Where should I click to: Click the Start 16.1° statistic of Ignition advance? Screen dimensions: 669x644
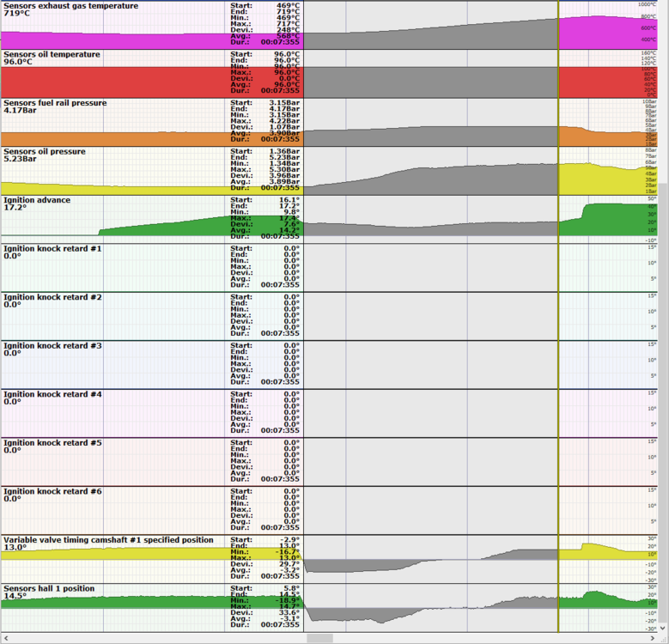265,200
